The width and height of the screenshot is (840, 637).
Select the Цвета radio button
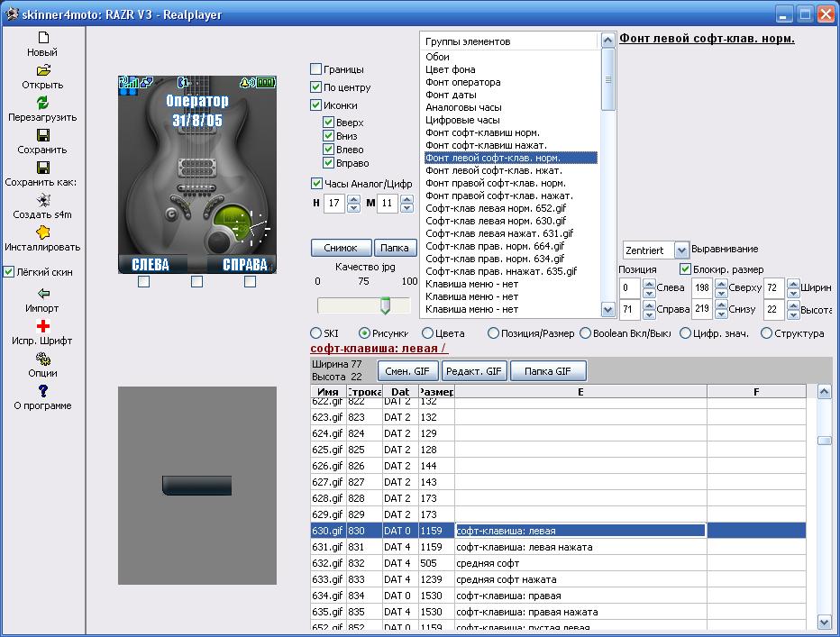point(427,333)
